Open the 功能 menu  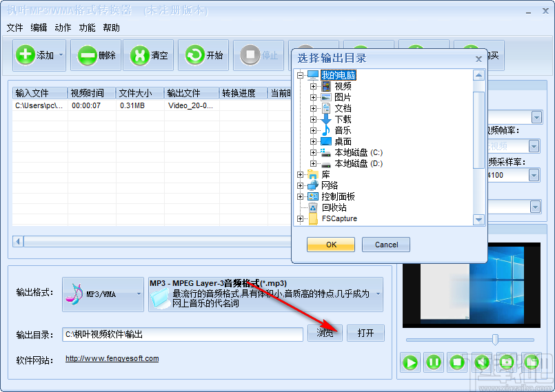87,28
